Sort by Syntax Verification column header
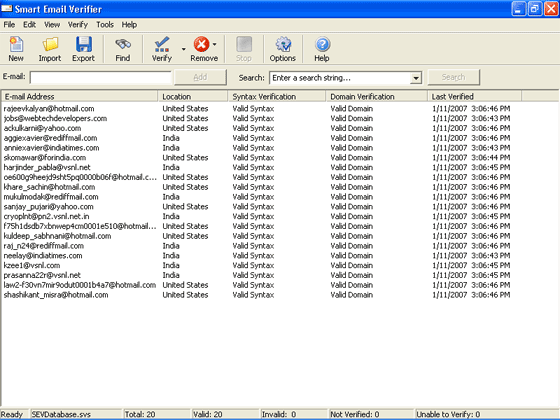The image size is (560, 420). click(277, 96)
